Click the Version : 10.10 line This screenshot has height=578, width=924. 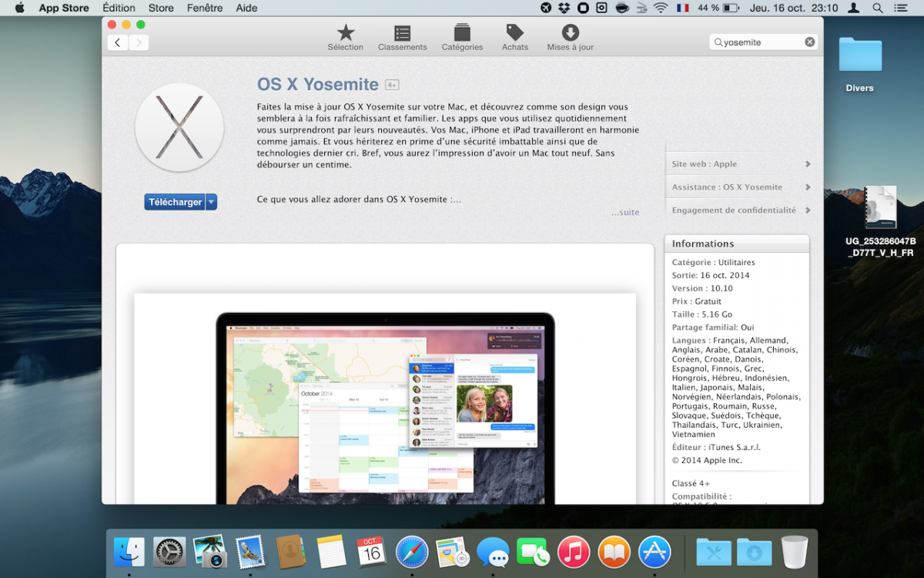click(702, 288)
